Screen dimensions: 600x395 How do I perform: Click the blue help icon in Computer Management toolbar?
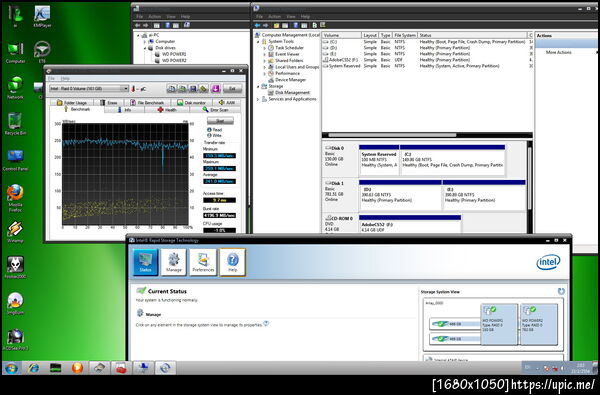(x=296, y=25)
